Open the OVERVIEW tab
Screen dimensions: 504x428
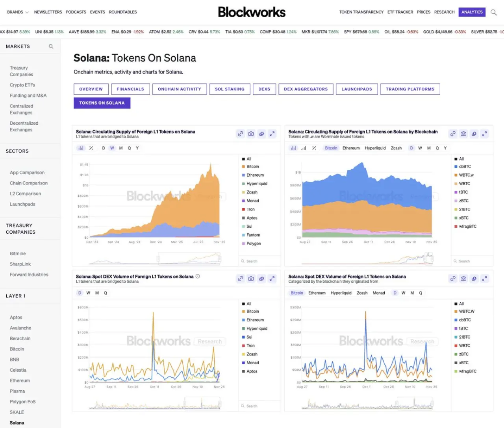click(91, 89)
